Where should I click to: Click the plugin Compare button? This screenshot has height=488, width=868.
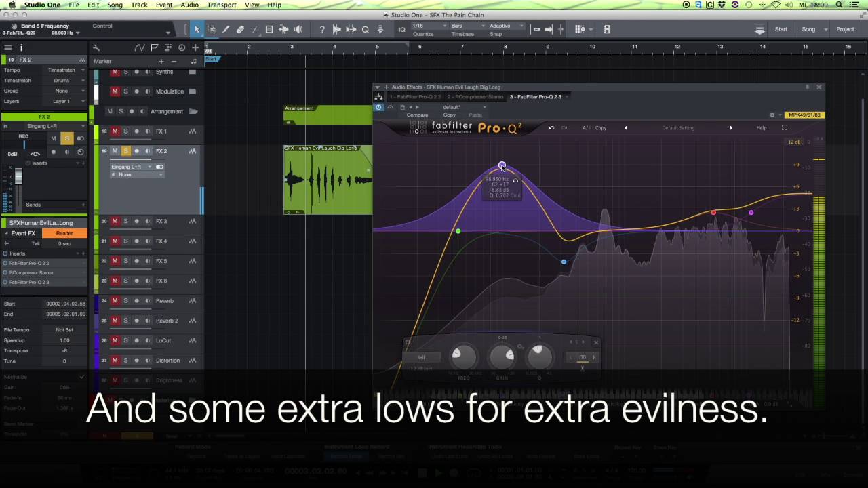pos(417,115)
